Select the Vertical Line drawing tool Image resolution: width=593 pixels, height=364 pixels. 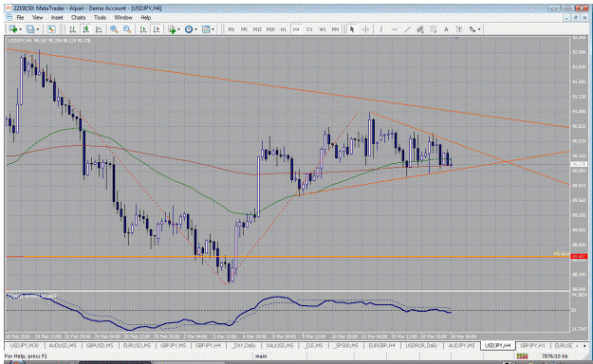[380, 29]
